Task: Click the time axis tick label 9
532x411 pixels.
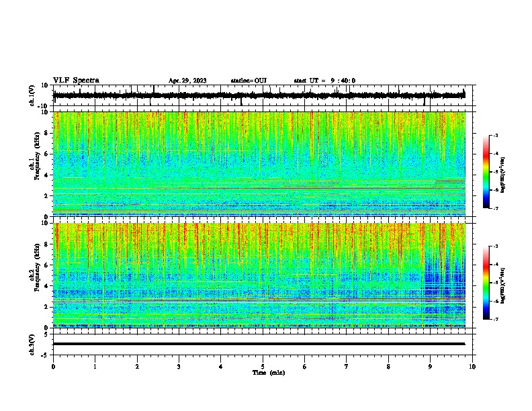Action: 430,367
